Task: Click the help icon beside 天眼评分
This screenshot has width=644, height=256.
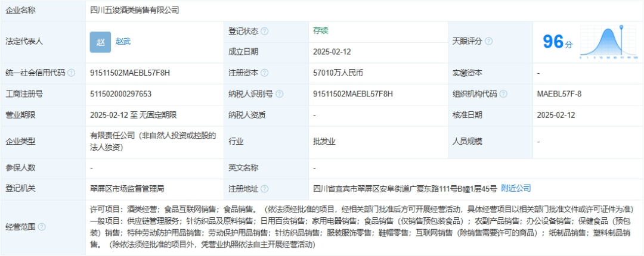Action: [x=488, y=42]
